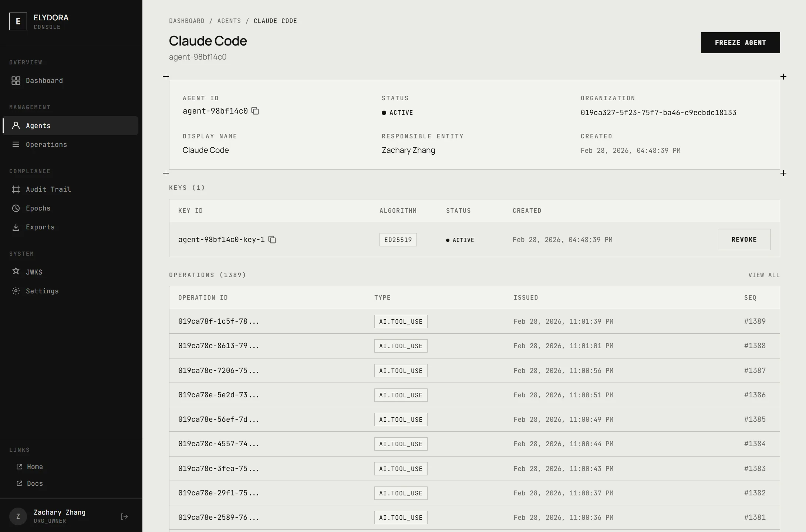The height and width of the screenshot is (532, 806).
Task: Copy the key ID agent-98bf14c0-key-1
Action: point(272,239)
